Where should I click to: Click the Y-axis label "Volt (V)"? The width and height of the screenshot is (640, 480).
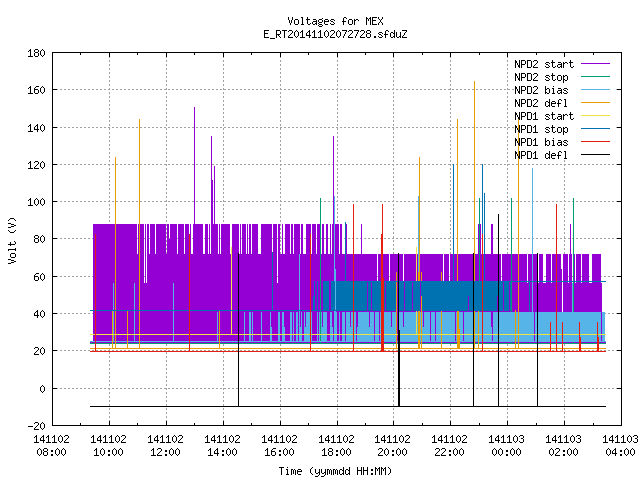point(12,240)
